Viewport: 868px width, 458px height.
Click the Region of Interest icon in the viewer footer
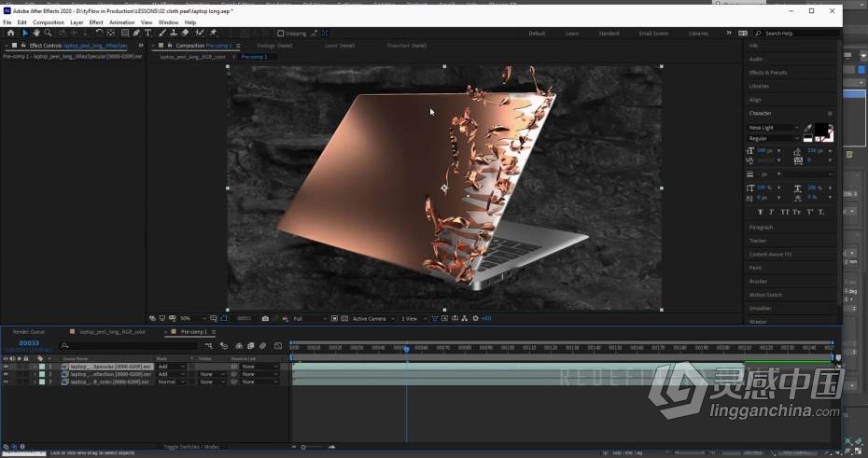[334, 319]
